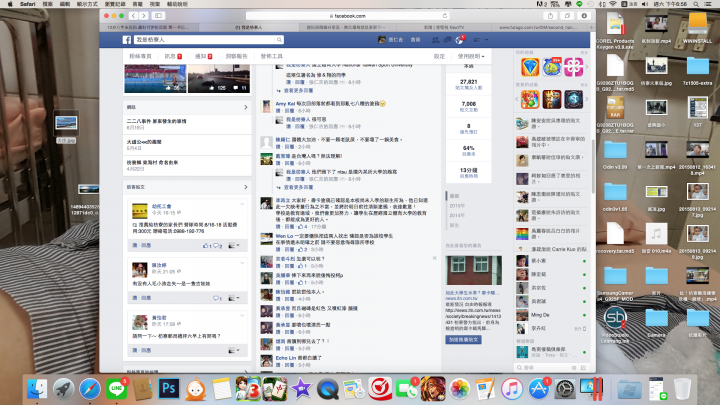Expand the 訪客貼文 section chevron
The width and height of the screenshot is (720, 405).
click(246, 187)
